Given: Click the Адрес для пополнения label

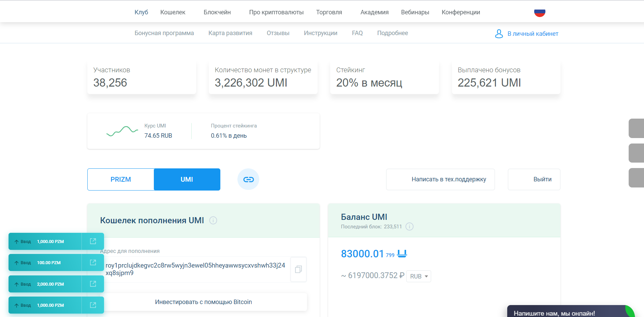Looking at the screenshot, I should pos(130,251).
